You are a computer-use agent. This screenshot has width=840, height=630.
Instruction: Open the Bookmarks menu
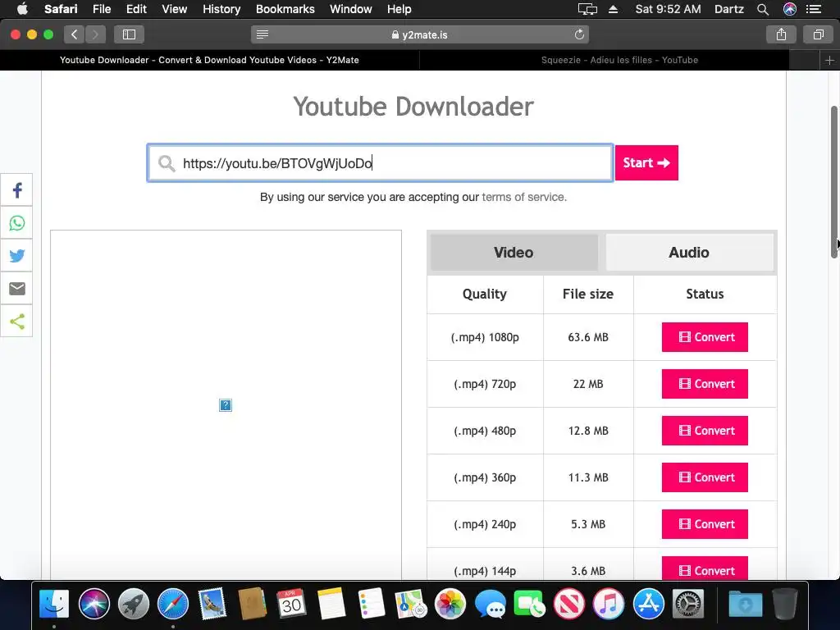pyautogui.click(x=285, y=9)
